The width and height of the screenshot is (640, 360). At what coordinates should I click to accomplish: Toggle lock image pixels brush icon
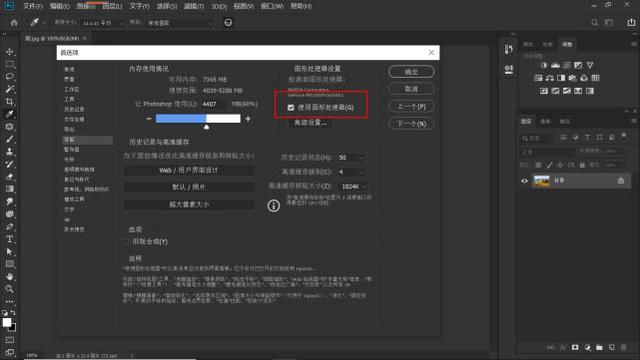coord(549,165)
